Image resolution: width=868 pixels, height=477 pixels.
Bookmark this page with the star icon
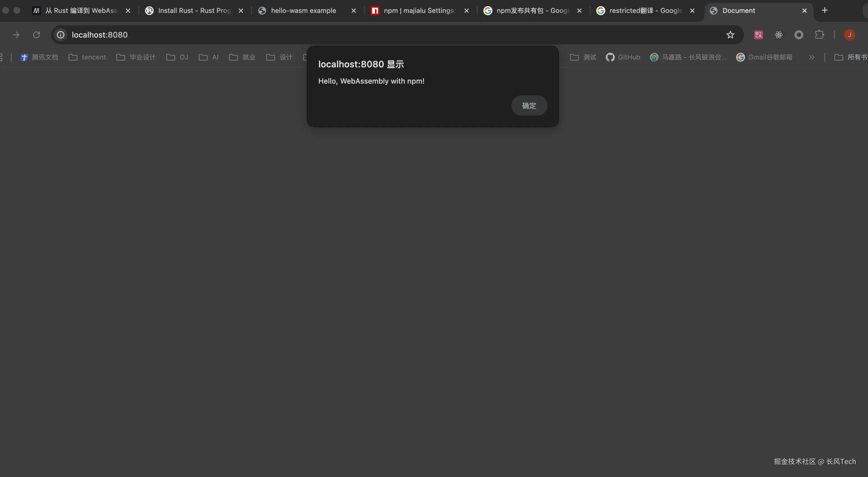(x=730, y=35)
